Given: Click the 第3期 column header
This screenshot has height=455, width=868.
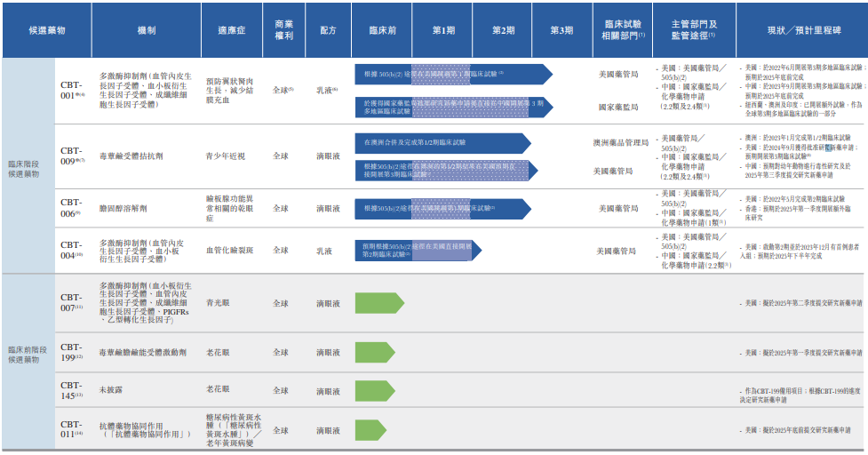Looking at the screenshot, I should click(x=561, y=30).
